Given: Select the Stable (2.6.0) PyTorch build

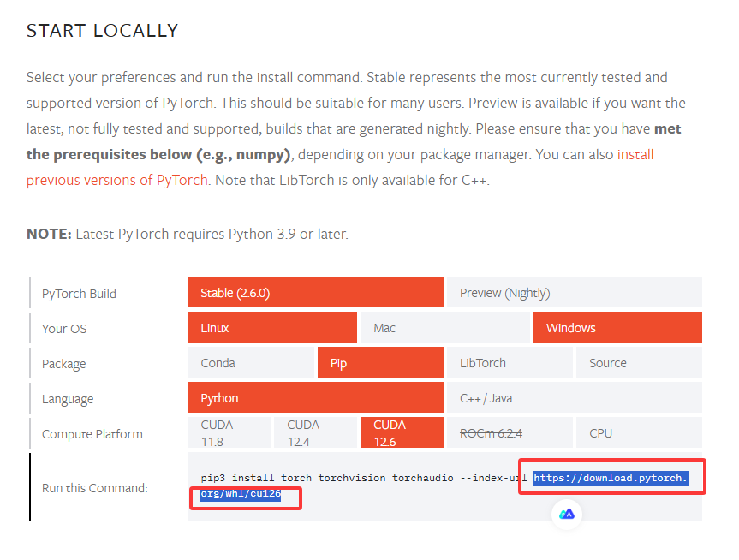Looking at the screenshot, I should coord(314,292).
